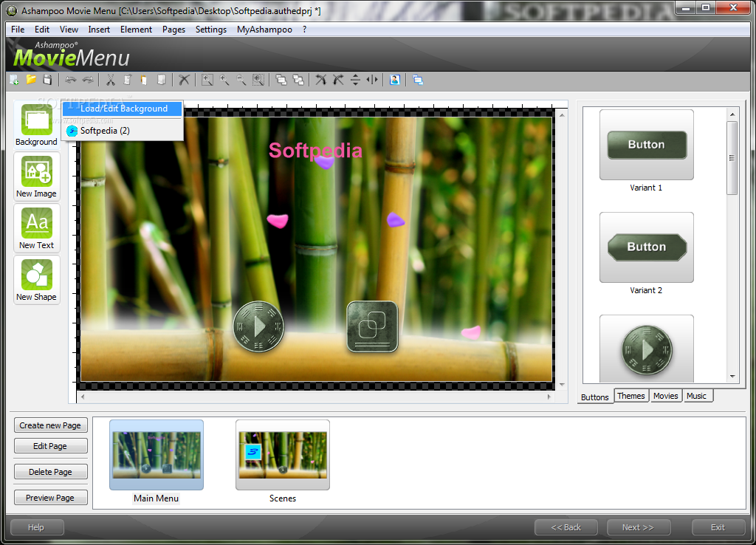Viewport: 756px width, 545px height.
Task: Select the Variant 2 button style
Action: click(x=647, y=247)
